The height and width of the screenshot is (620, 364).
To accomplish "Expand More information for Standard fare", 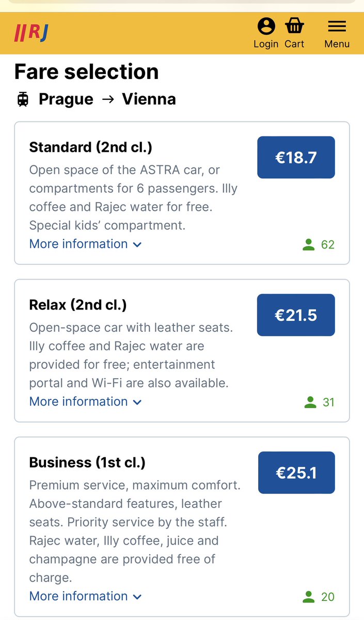I will (85, 244).
